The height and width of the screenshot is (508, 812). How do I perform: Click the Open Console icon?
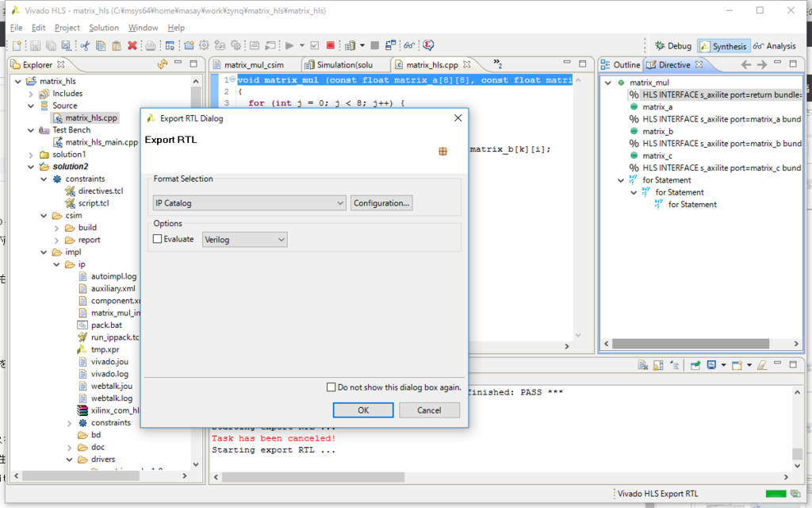coord(737,365)
